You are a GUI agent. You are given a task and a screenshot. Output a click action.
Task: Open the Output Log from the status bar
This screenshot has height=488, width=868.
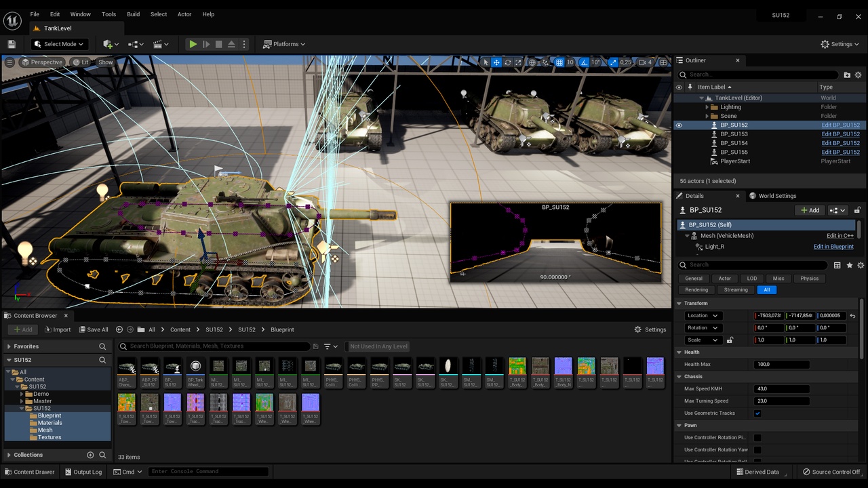(83, 472)
